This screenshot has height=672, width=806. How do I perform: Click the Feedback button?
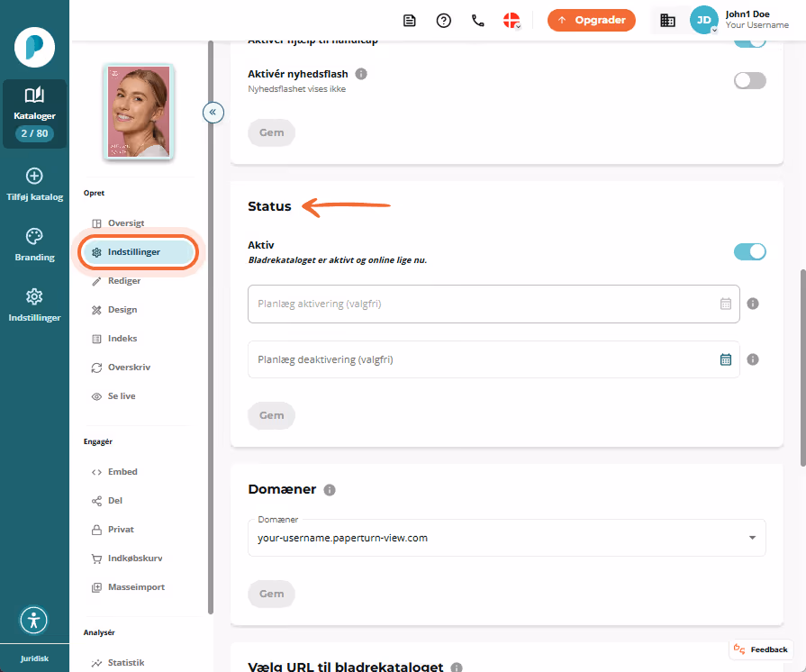coord(761,649)
